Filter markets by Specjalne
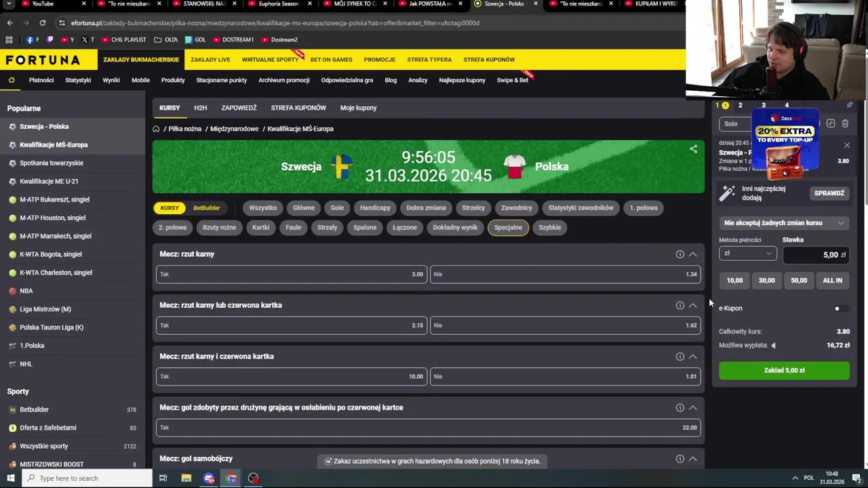Screen dimensions: 868x488 [x=508, y=228]
